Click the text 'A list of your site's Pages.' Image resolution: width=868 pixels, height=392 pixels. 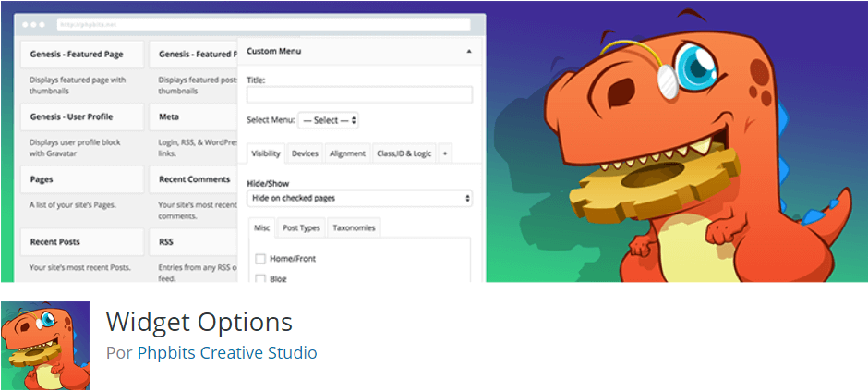[x=73, y=204]
